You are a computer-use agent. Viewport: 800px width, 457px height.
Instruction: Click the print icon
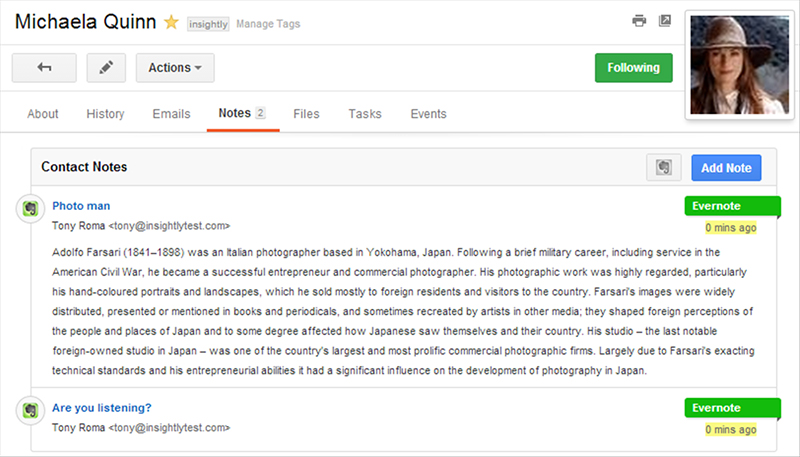(x=639, y=21)
